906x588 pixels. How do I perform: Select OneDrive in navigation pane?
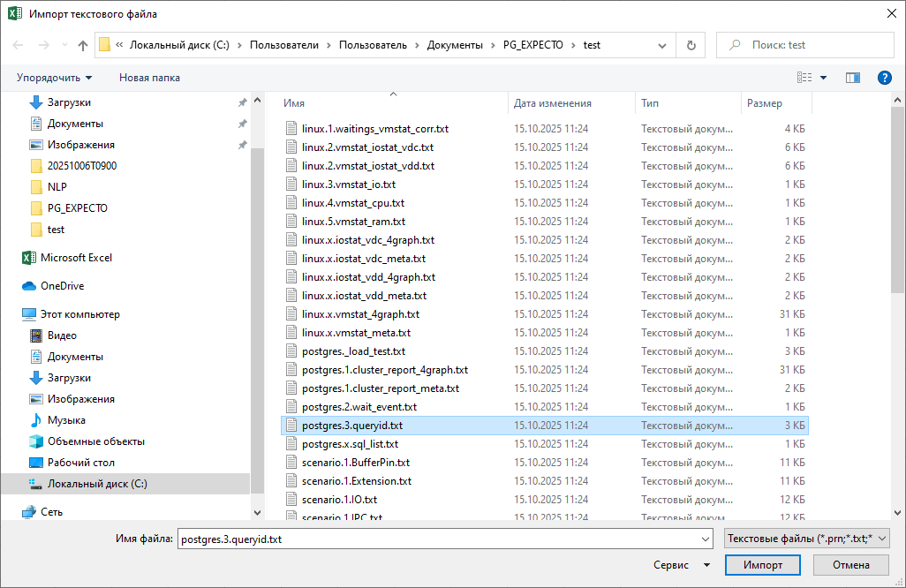point(62,286)
